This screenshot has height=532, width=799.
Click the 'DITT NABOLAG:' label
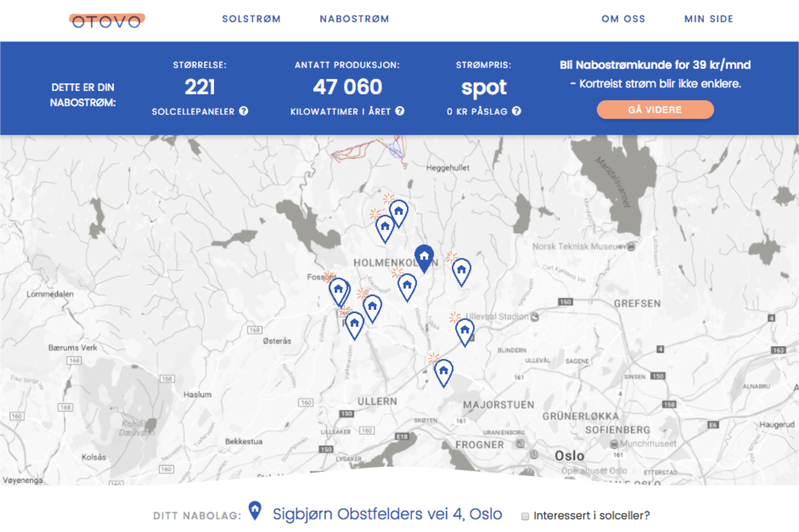coord(197,516)
